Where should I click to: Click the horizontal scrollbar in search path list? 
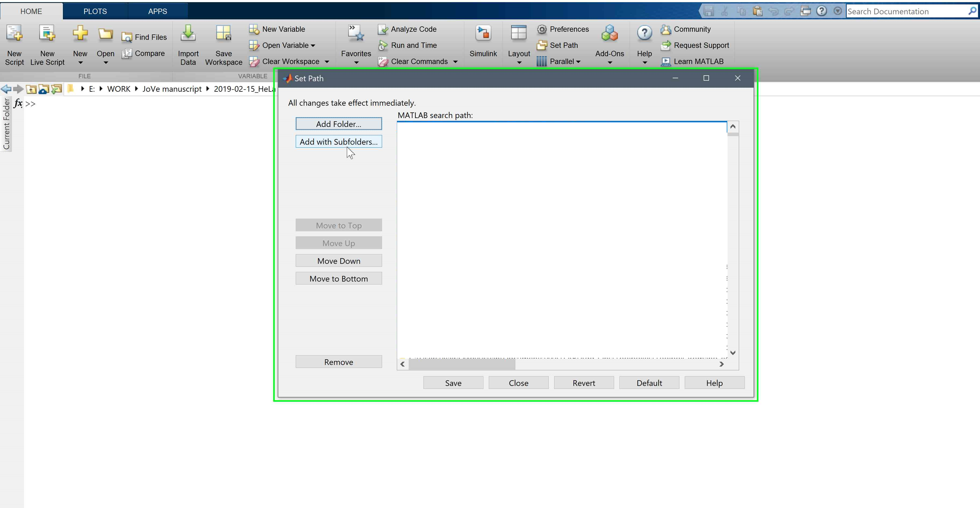click(462, 364)
